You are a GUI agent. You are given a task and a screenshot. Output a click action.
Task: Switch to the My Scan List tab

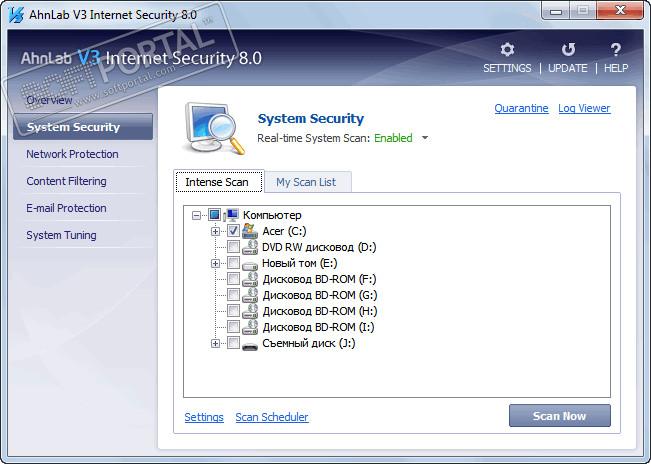tap(308, 182)
